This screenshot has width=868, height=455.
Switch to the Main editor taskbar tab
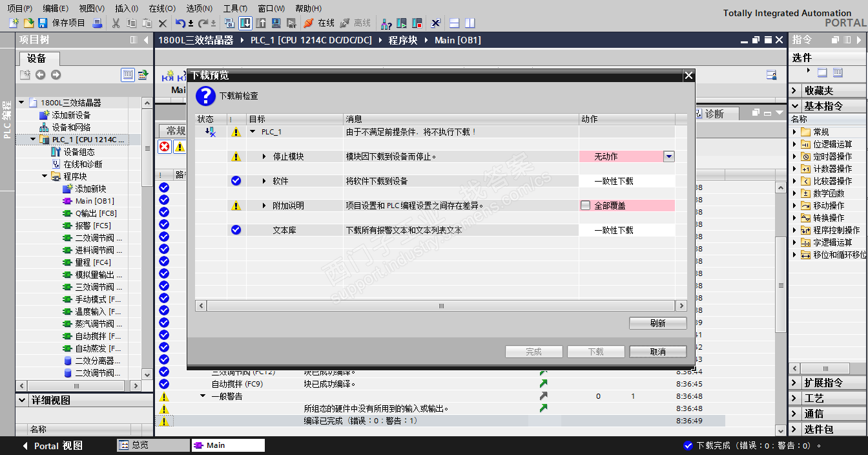click(x=228, y=445)
